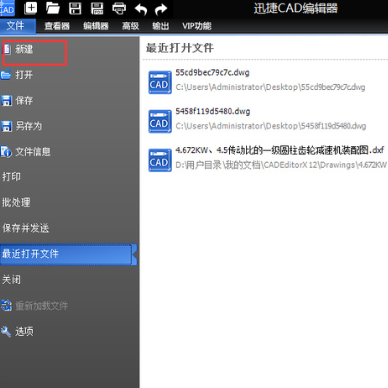Click the Undo arrow icon
The width and height of the screenshot is (388, 388).
pyautogui.click(x=141, y=9)
